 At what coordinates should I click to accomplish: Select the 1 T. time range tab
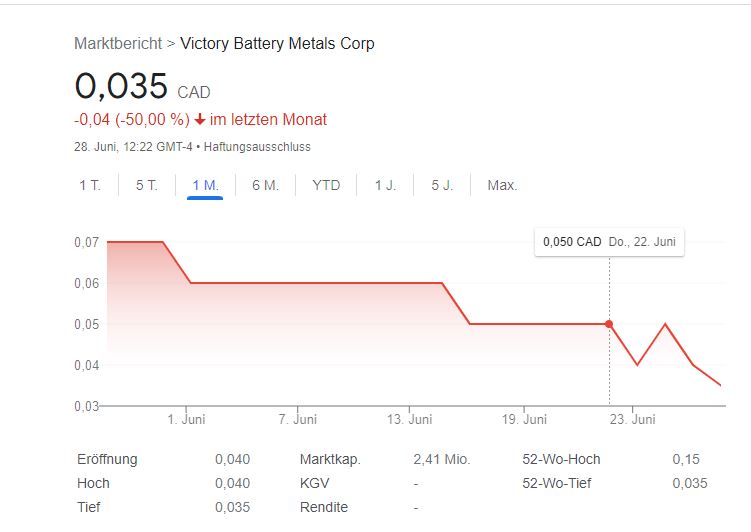(89, 185)
